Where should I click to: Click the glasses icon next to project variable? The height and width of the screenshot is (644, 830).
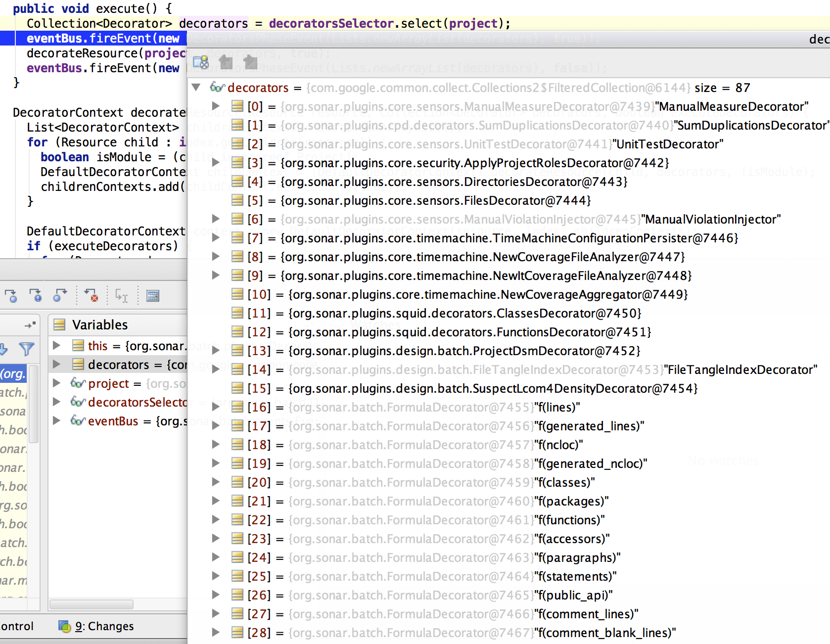pyautogui.click(x=78, y=383)
